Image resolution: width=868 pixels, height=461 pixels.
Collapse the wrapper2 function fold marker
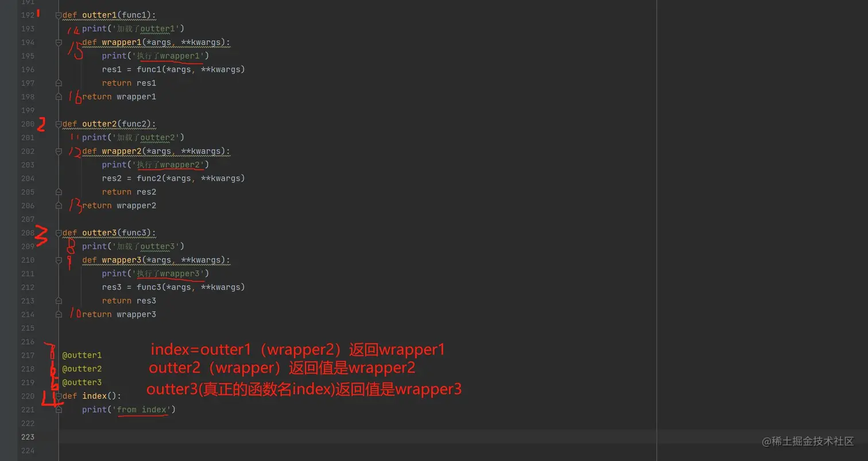pos(59,152)
